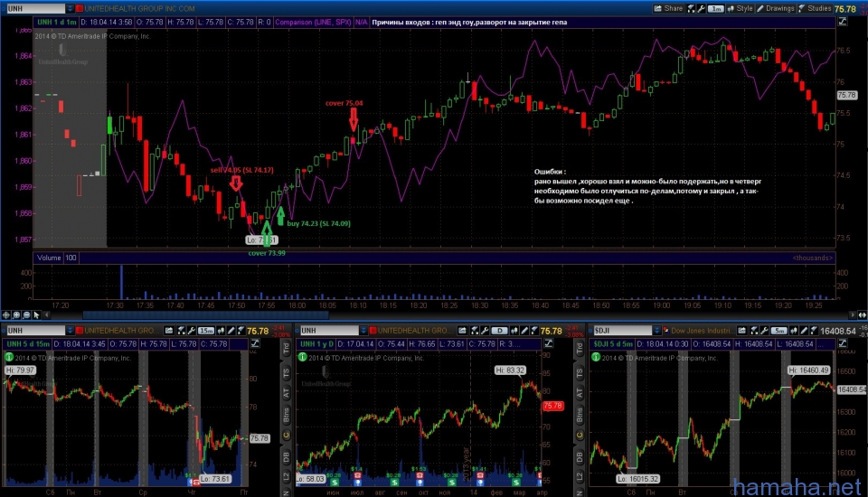Click the red sell arrow marker on chart

click(x=236, y=183)
